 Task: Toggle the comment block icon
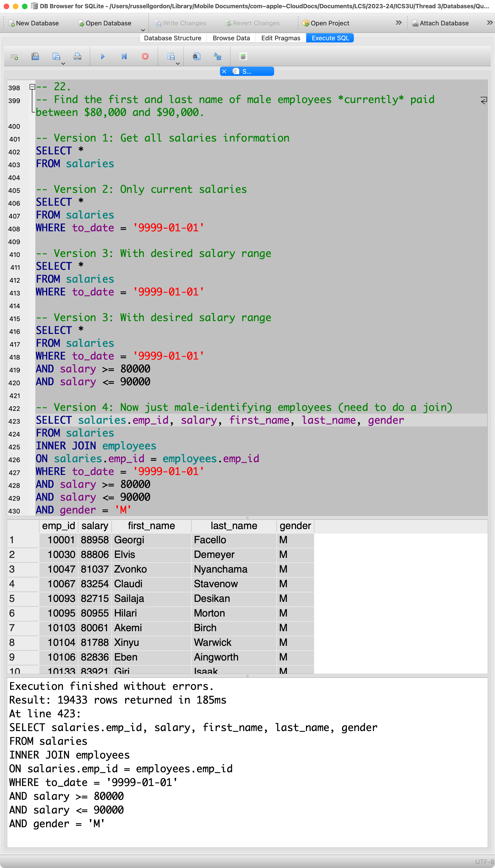tap(243, 57)
